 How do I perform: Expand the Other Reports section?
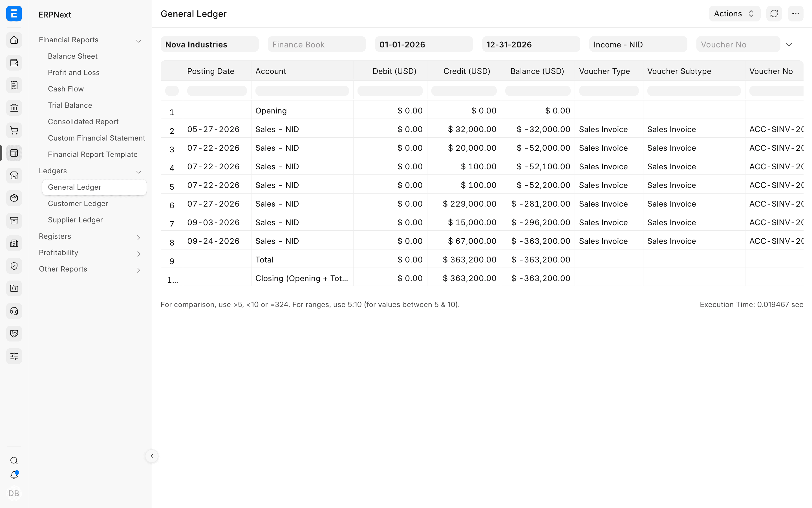click(139, 270)
